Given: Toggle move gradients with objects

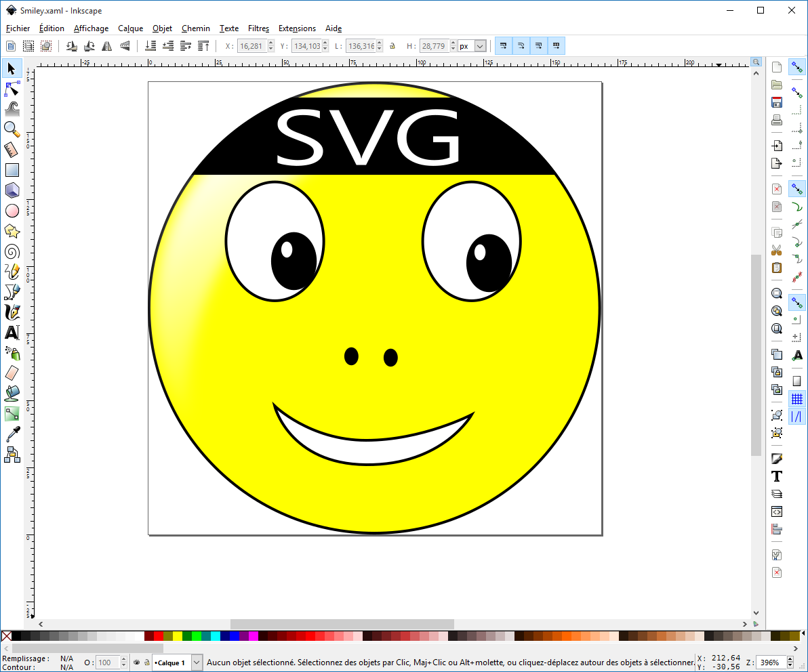Looking at the screenshot, I should click(x=538, y=46).
